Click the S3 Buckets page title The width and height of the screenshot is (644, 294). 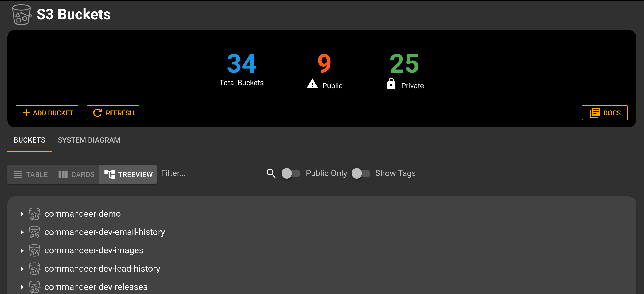tap(74, 14)
